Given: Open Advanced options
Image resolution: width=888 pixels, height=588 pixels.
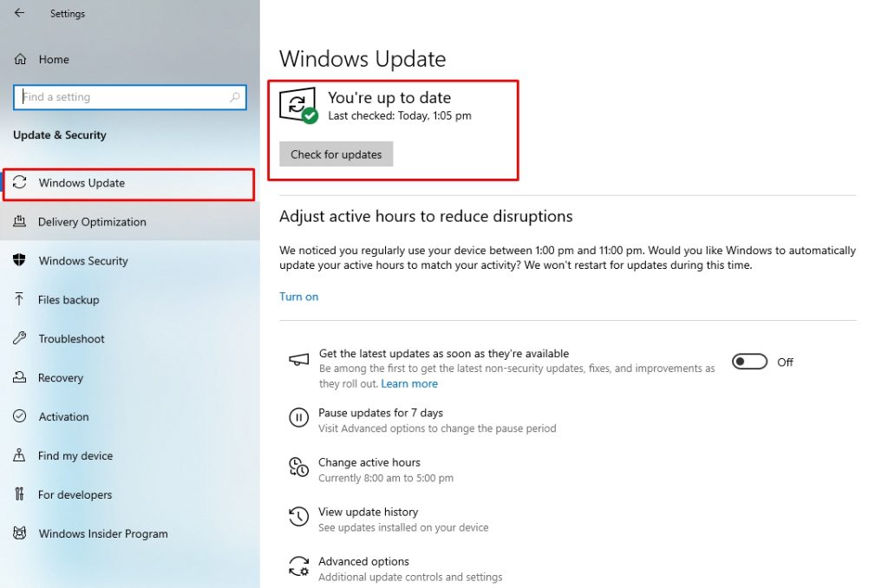Looking at the screenshot, I should [x=363, y=561].
